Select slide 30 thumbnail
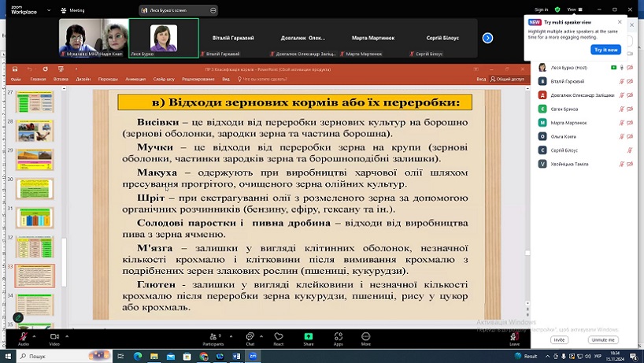Viewport: 644px width, 363px height. coord(35,188)
